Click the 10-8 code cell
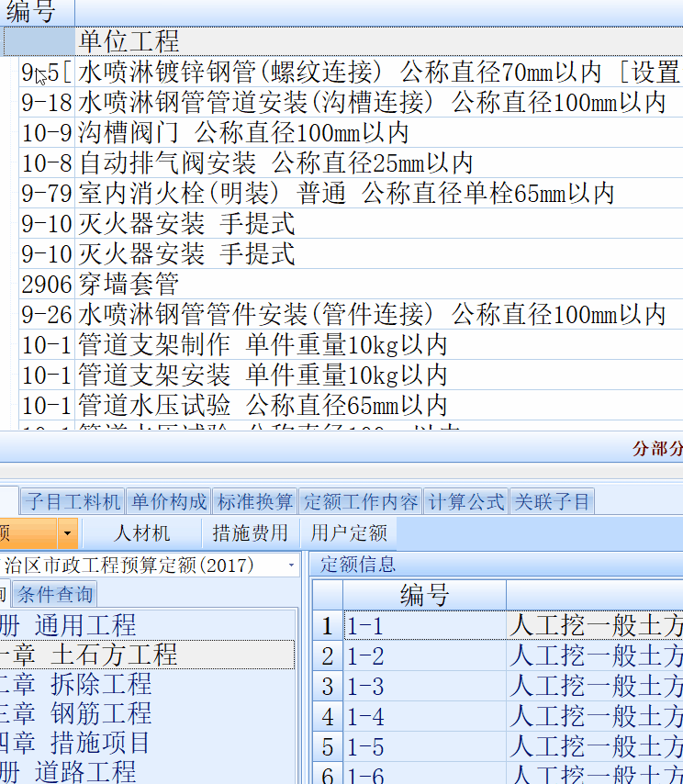 [47, 163]
